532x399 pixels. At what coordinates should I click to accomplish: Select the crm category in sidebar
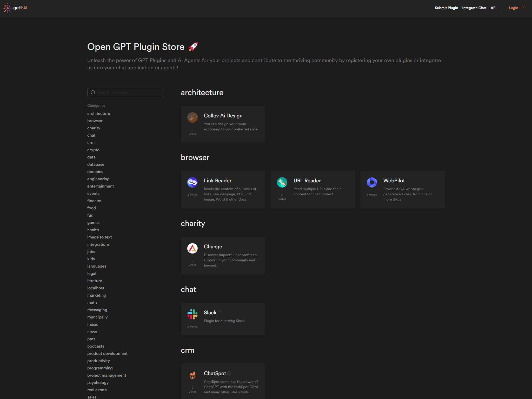[x=91, y=143]
